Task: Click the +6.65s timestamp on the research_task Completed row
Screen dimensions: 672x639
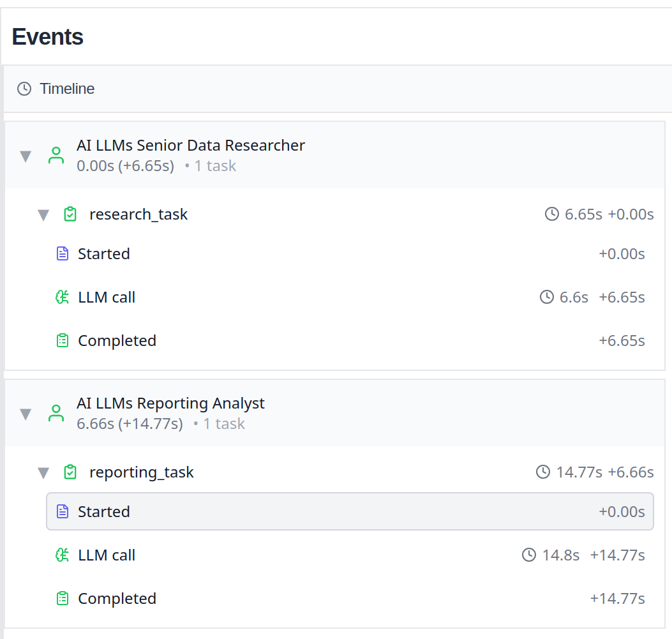Action: pyautogui.click(x=621, y=340)
